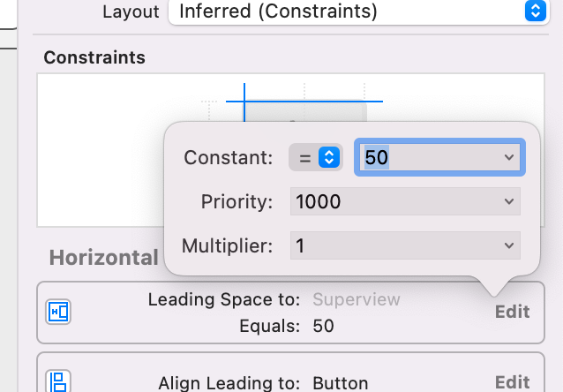Expand the Constant field dropdown arrow
The height and width of the screenshot is (392, 563).
508,158
